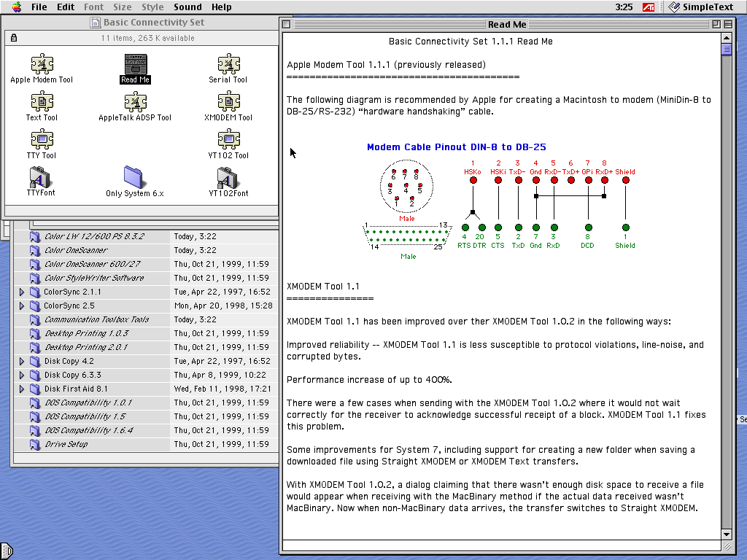Viewport: 747px width, 560px height.
Task: Select the Serial Tool icon
Action: coord(228,64)
